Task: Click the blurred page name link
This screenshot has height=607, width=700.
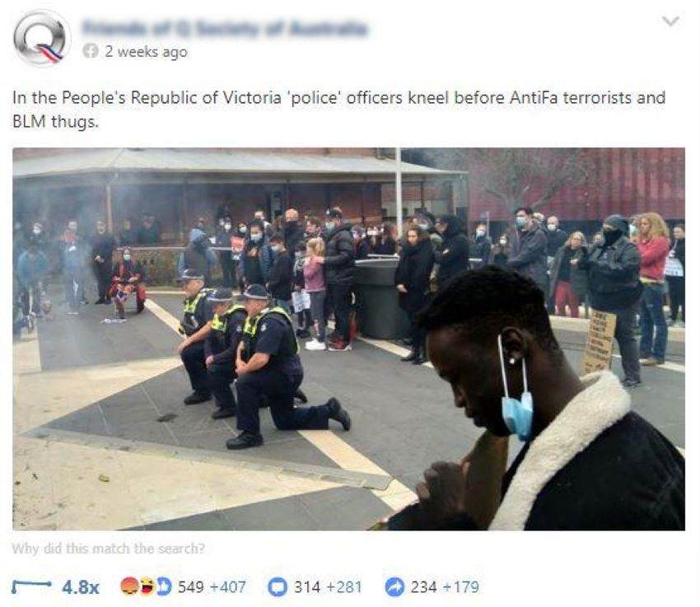Action: (x=225, y=29)
